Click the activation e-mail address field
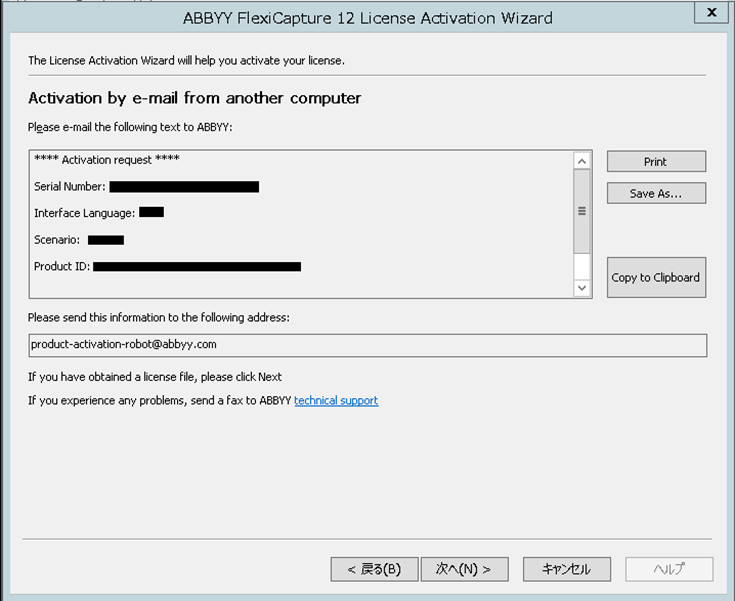This screenshot has width=735, height=601. coord(368,346)
